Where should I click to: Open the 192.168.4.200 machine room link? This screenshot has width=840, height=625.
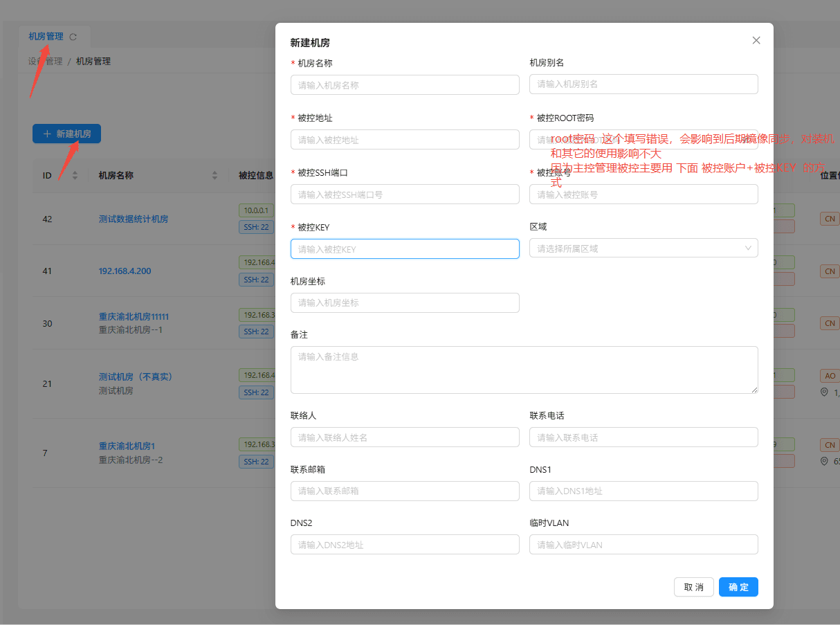(125, 271)
